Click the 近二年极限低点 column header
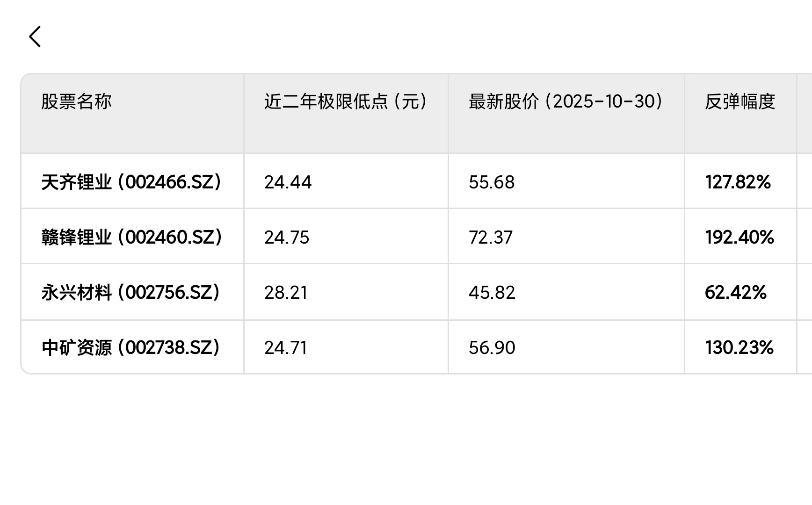The image size is (812, 505). coord(346,101)
